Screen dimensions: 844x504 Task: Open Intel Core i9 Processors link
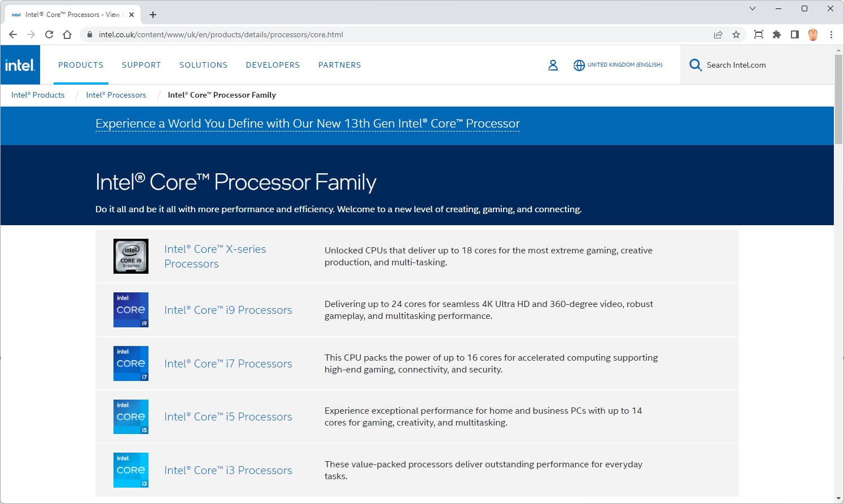click(x=228, y=310)
